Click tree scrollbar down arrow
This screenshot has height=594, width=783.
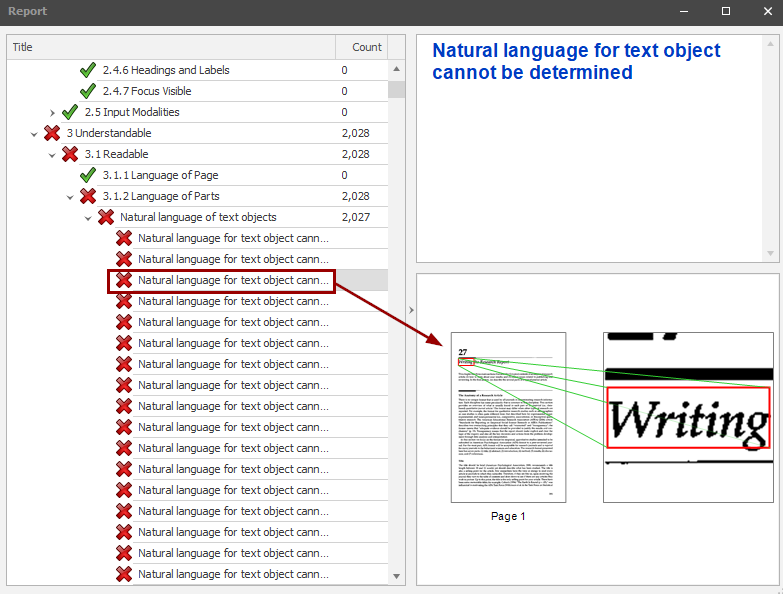[x=396, y=576]
